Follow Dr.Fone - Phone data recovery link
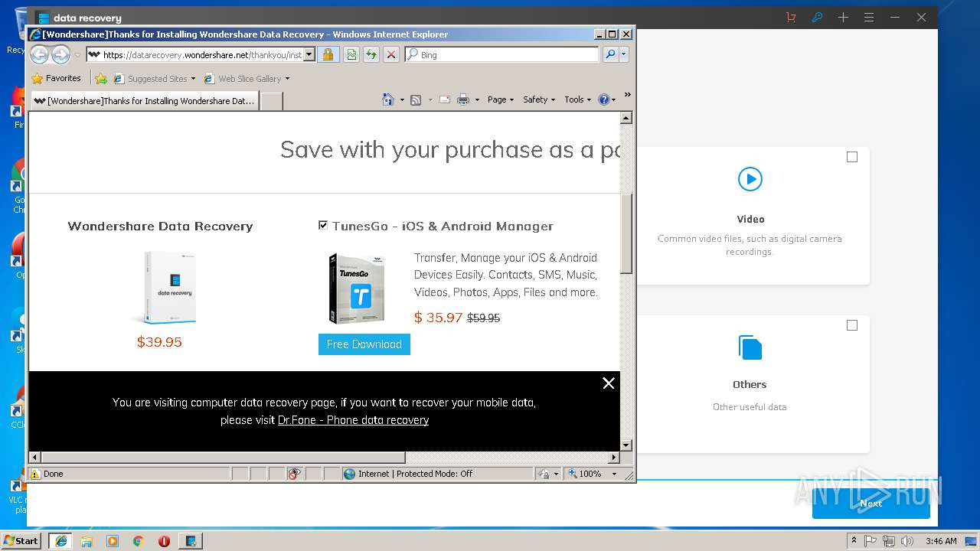This screenshot has height=551, width=980. pyautogui.click(x=353, y=420)
